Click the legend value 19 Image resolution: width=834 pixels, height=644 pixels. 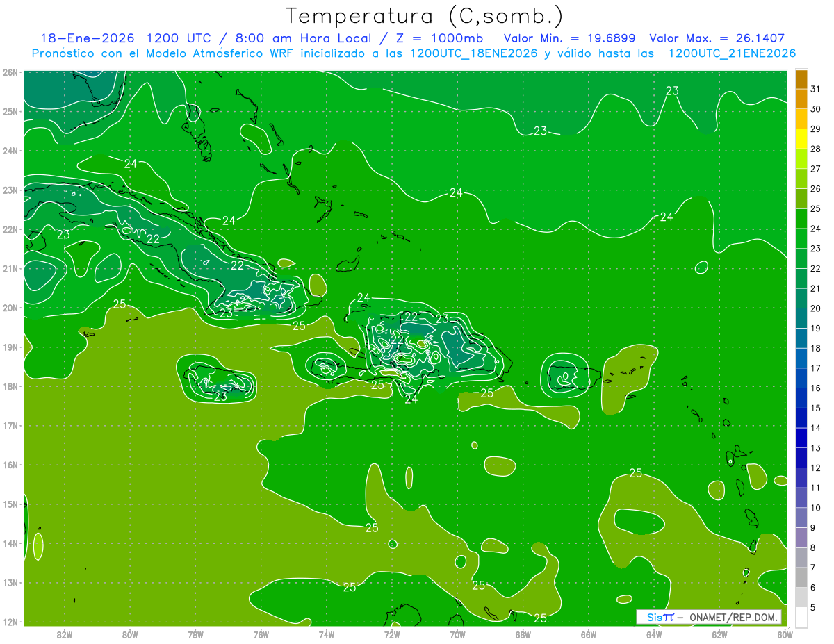click(815, 328)
